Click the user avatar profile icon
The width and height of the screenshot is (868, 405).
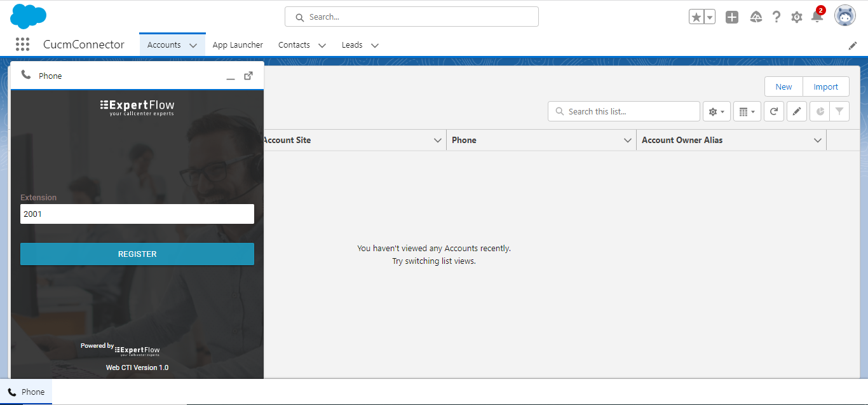click(844, 16)
